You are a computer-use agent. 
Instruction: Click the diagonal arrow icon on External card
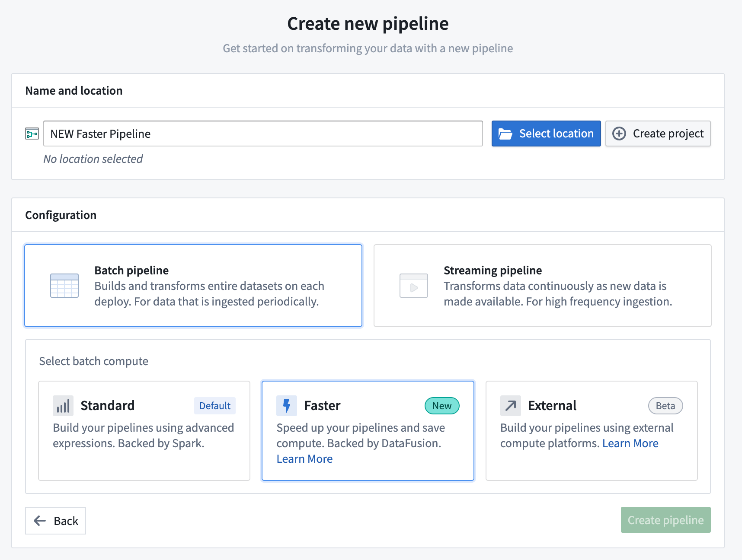pos(510,405)
